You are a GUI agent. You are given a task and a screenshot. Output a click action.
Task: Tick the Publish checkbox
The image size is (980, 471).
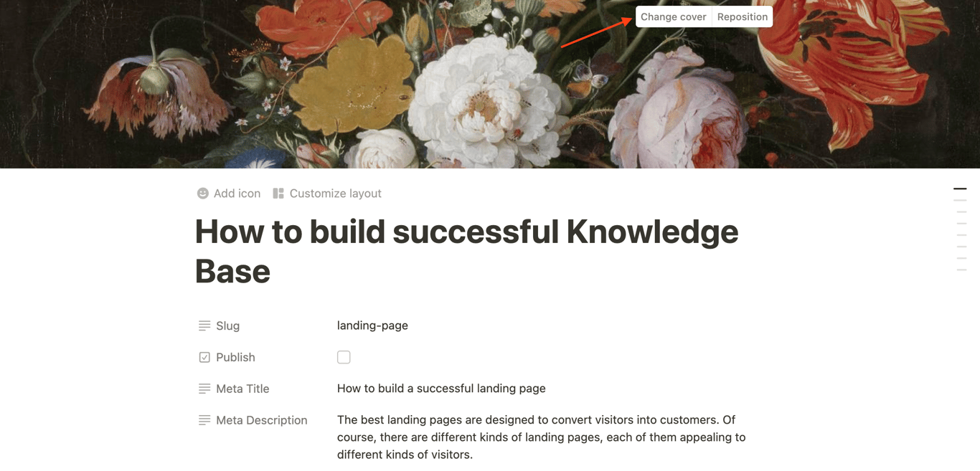344,357
